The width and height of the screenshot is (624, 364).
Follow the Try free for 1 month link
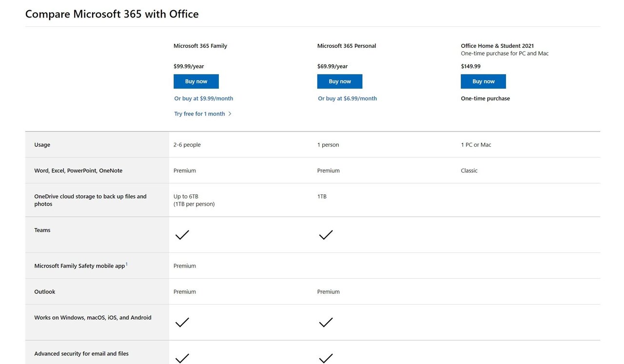tap(200, 114)
